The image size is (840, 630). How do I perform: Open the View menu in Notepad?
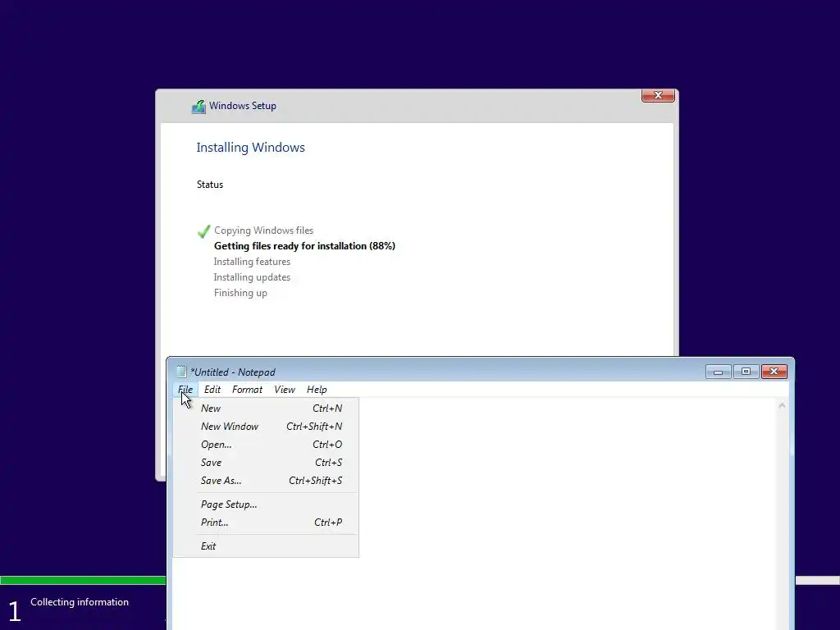point(285,390)
